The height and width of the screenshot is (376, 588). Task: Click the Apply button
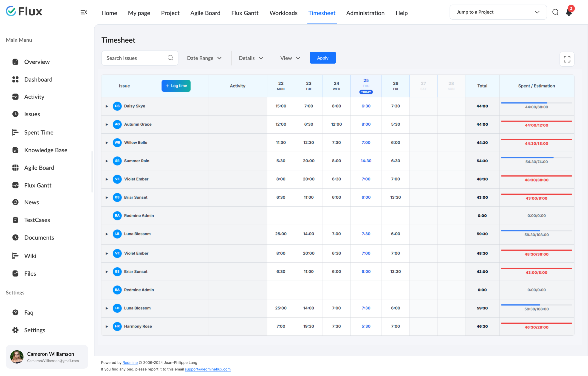coord(322,58)
